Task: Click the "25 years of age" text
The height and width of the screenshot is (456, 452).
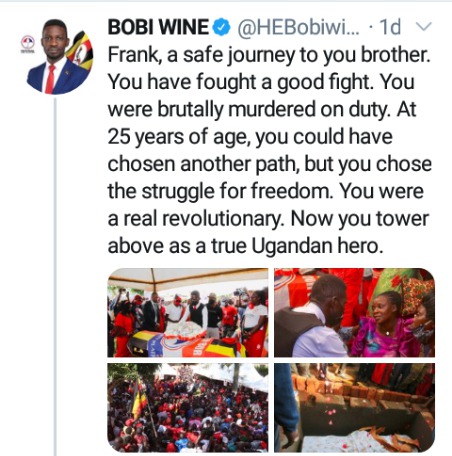Action: tap(179, 137)
